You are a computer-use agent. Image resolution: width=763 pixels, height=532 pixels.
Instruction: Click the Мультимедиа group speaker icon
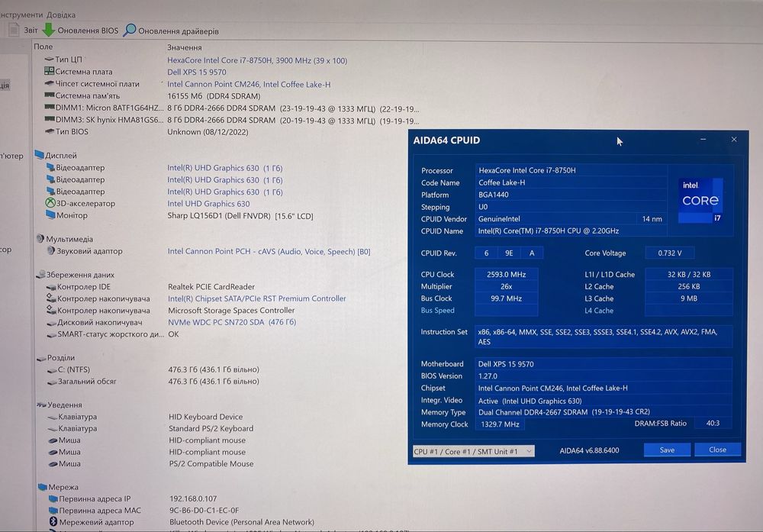coord(40,238)
